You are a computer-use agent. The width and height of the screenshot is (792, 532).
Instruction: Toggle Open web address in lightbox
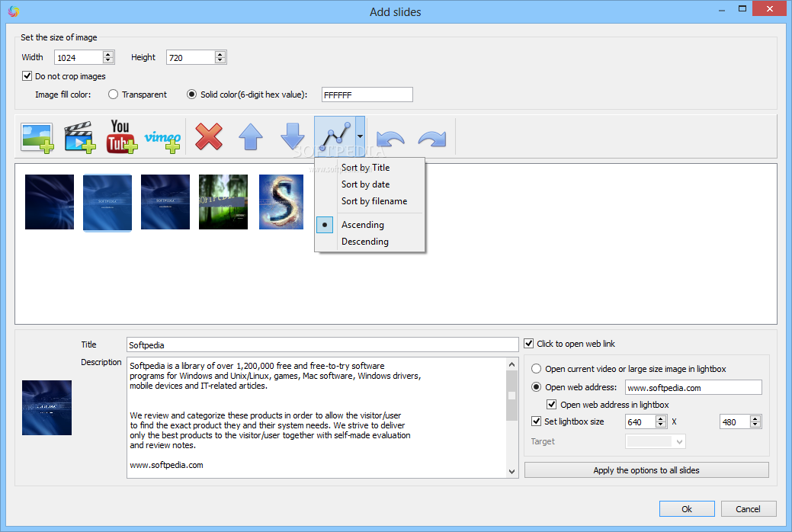[552, 404]
